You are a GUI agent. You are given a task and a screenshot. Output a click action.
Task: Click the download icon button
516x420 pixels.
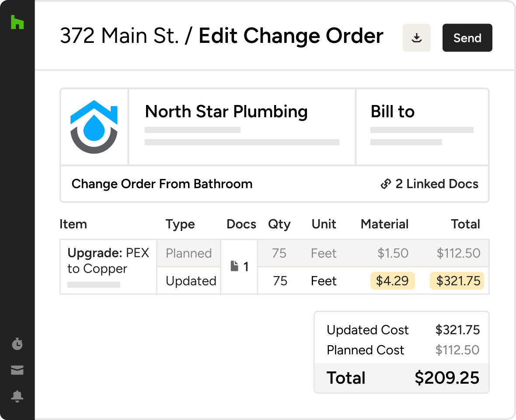[417, 38]
